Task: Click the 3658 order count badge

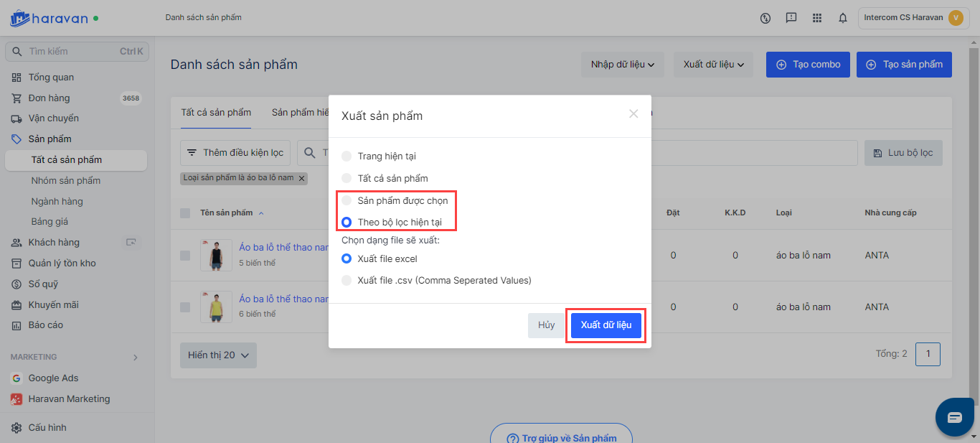Action: tap(131, 98)
